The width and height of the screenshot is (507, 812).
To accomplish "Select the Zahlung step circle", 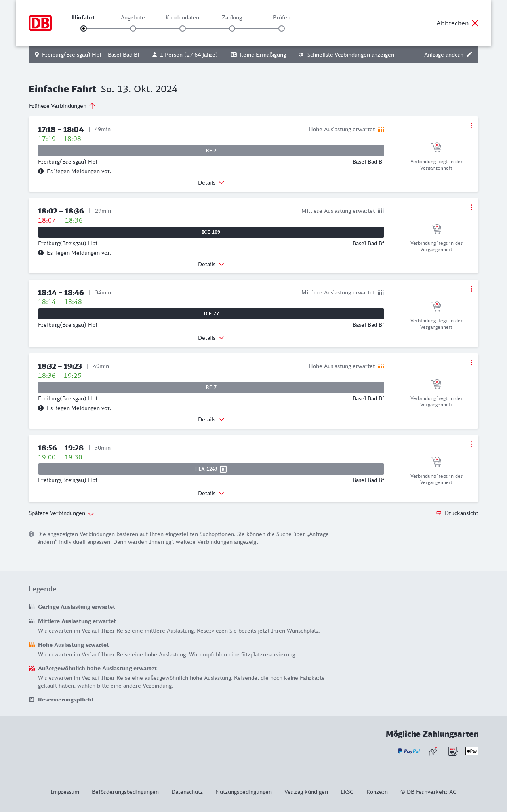I will pyautogui.click(x=232, y=29).
